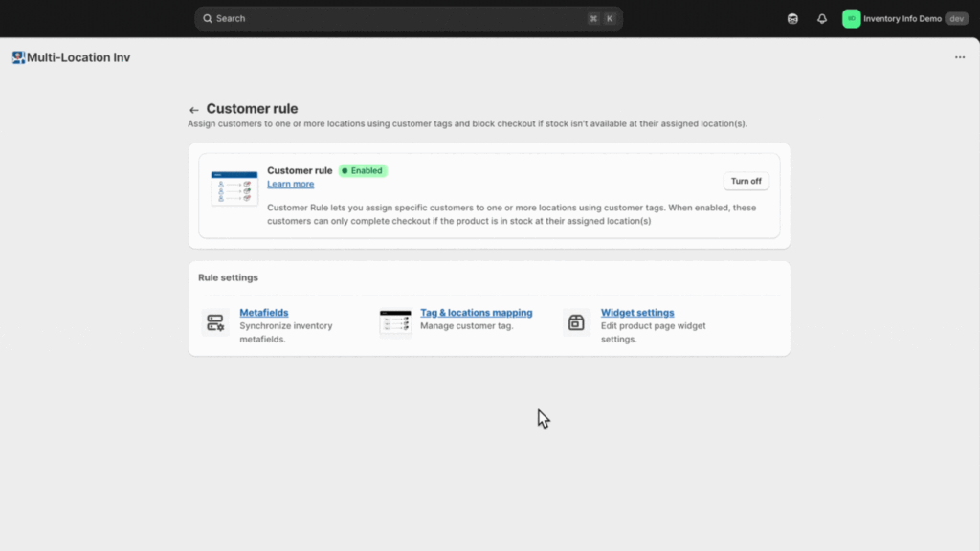
Task: Open the notifications bell
Action: pyautogui.click(x=821, y=19)
